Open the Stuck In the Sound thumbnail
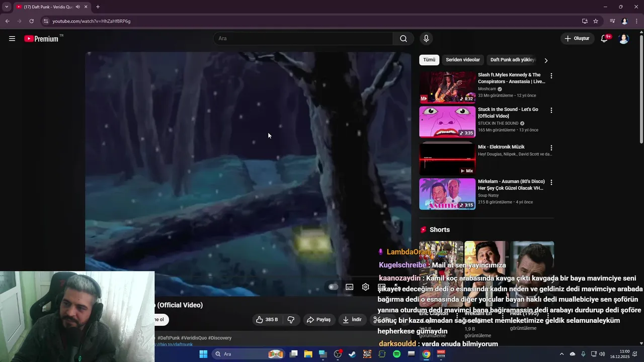 coord(447,122)
